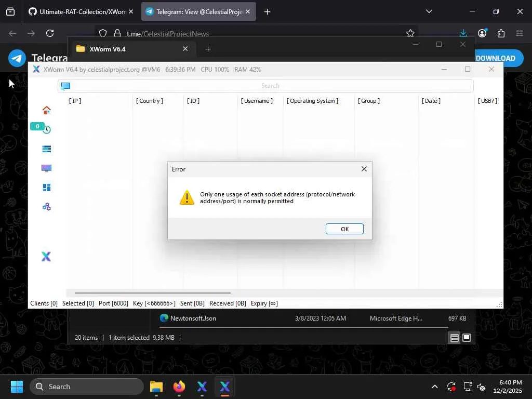This screenshot has width=532, height=399.
Task: Click Port [6000] in status bar
Action: [x=113, y=303]
